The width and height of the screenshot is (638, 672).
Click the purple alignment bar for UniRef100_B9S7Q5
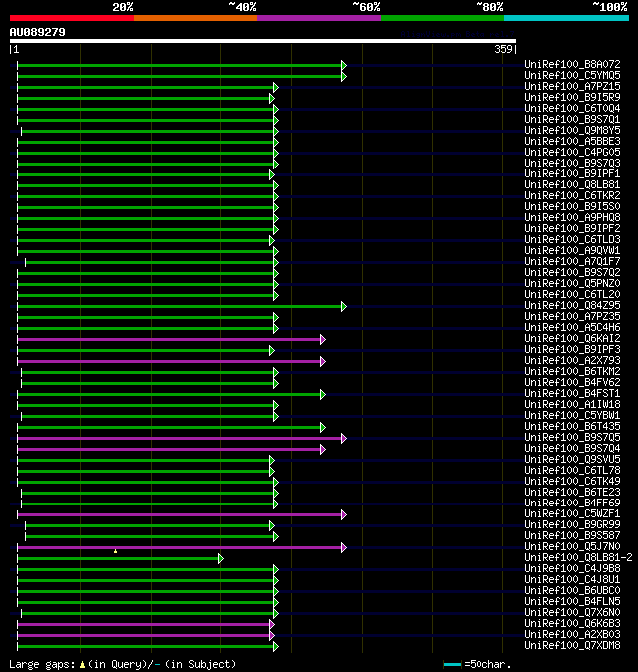click(x=179, y=438)
